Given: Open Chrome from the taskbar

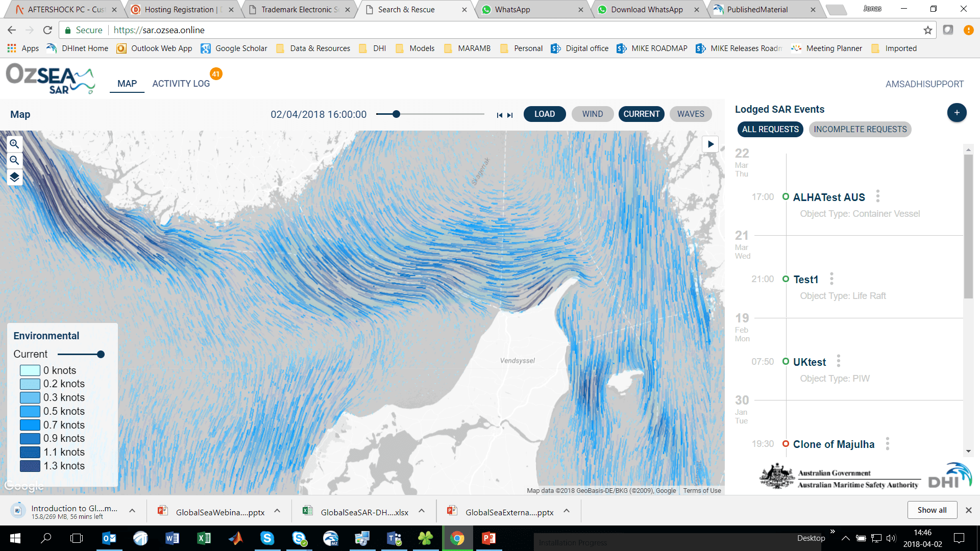Looking at the screenshot, I should point(457,538).
